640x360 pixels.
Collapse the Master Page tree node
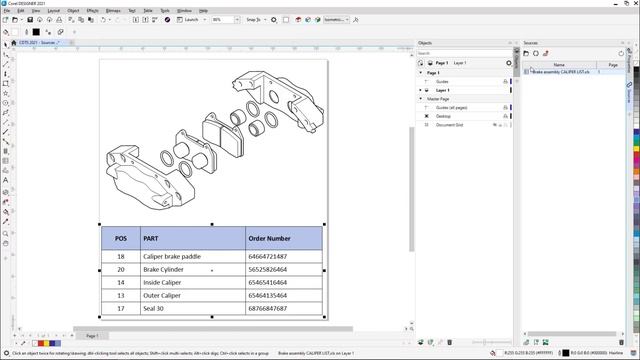pos(421,99)
